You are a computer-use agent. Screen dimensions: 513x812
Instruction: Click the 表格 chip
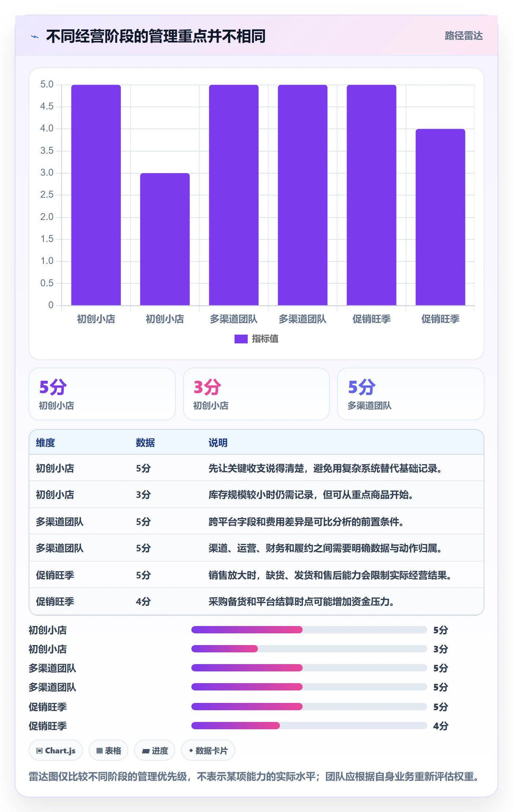click(x=108, y=750)
